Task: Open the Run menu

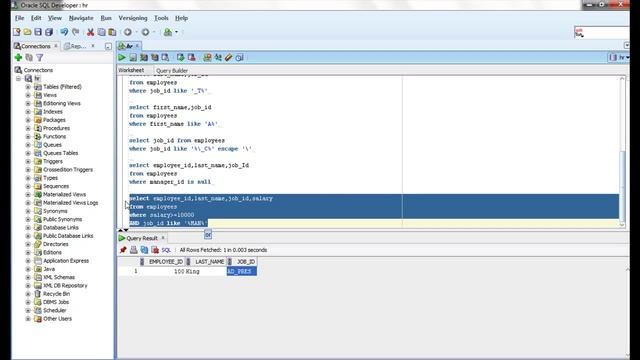Action: click(x=106, y=18)
